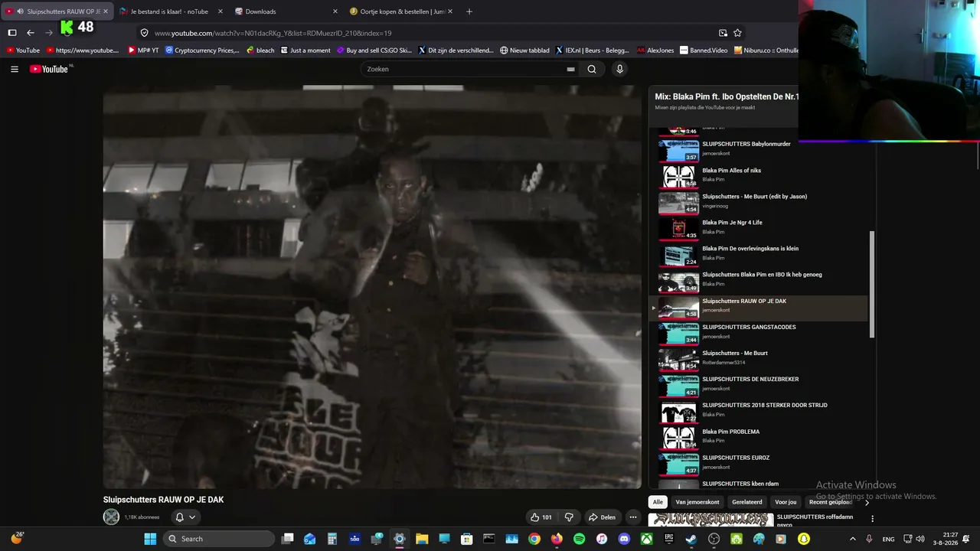Launch Spotify from the taskbar
Screen dimensions: 980x551
579,539
